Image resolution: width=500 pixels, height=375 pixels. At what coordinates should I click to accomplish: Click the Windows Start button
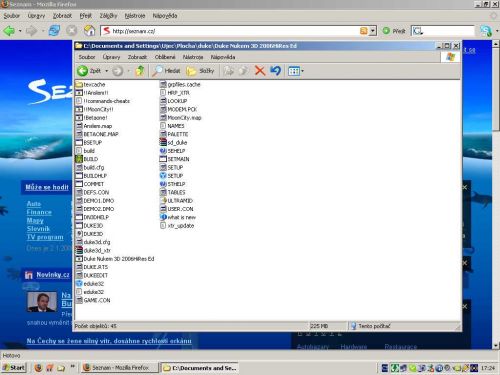tap(14, 368)
